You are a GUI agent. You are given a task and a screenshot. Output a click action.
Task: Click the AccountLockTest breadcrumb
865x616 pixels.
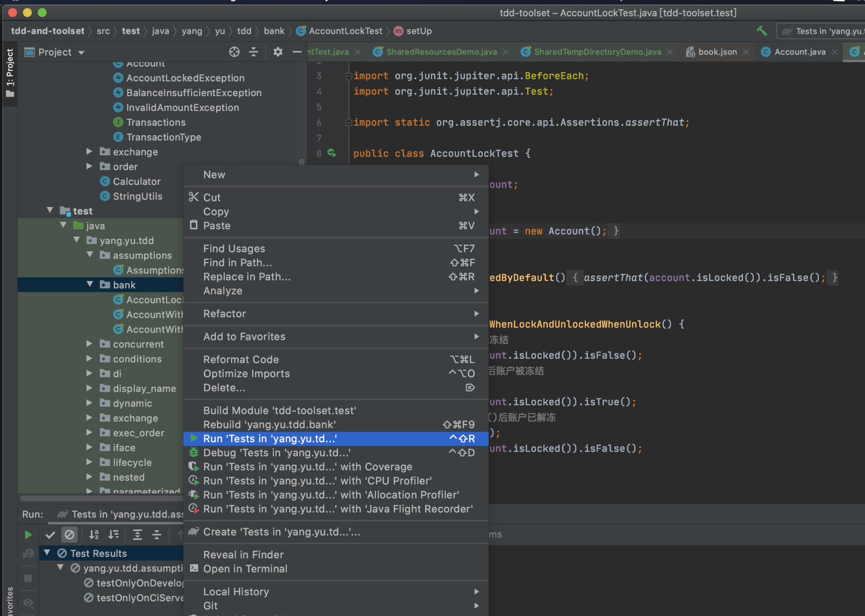[x=345, y=31]
